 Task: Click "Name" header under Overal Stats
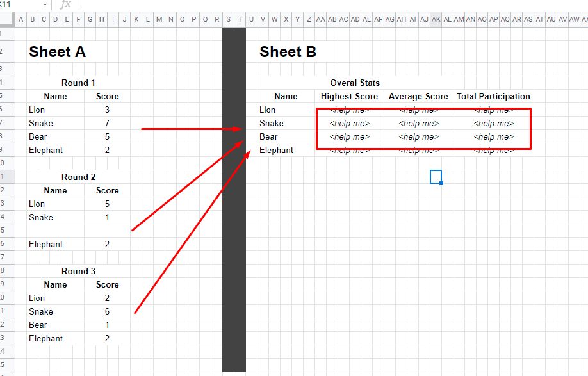pyautogui.click(x=286, y=96)
